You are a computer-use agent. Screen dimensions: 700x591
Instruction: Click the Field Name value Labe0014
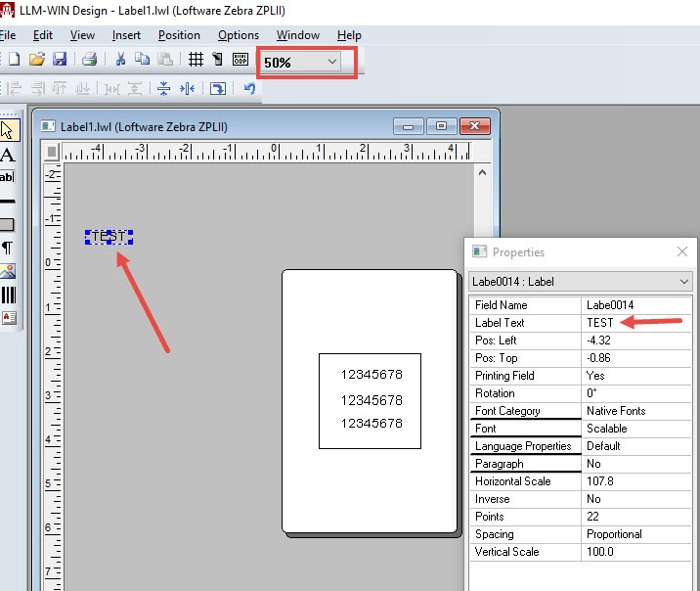635,305
